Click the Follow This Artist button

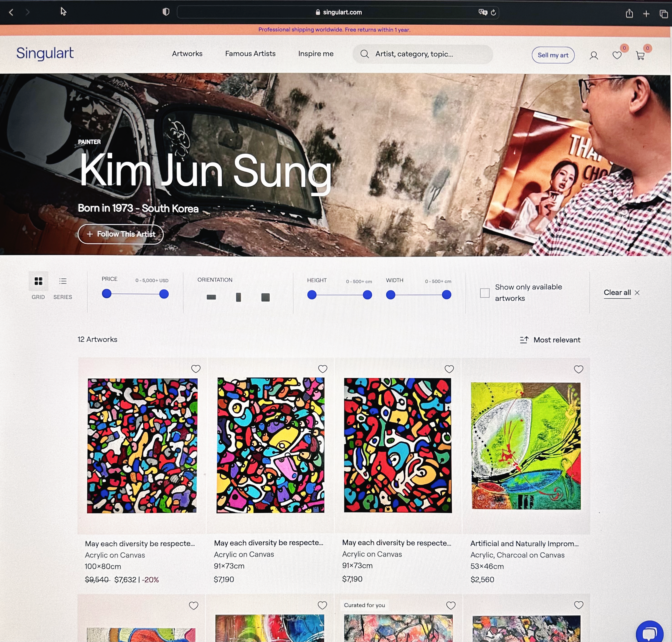click(121, 234)
